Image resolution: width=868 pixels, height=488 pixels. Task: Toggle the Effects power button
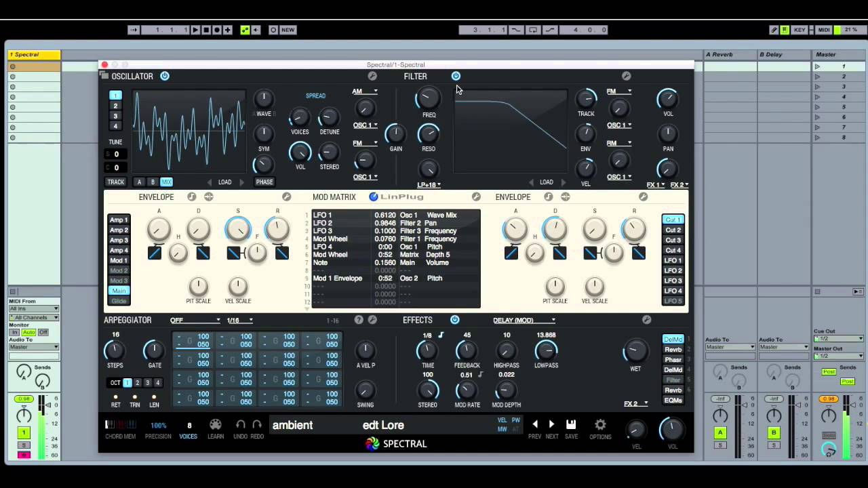point(454,320)
